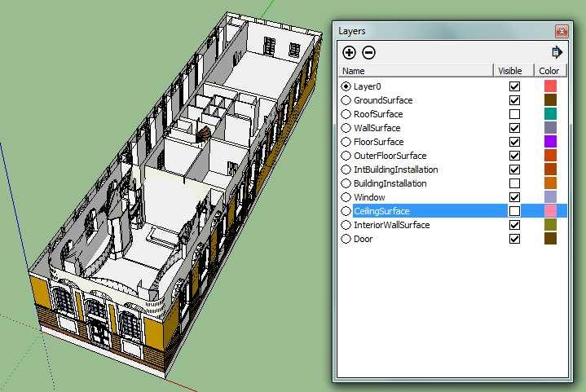Viewport: 586px width, 392px height.
Task: Select the Door layer name
Action: [x=363, y=239]
